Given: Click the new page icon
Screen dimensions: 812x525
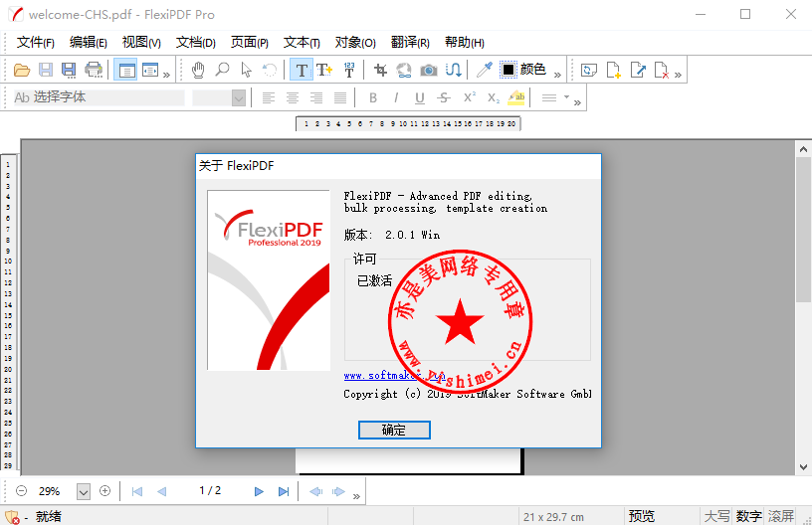Looking at the screenshot, I should tap(614, 70).
